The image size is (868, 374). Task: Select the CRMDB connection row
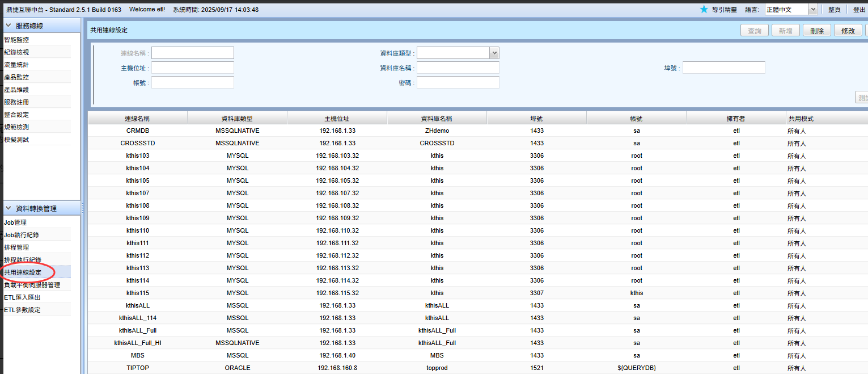click(137, 131)
